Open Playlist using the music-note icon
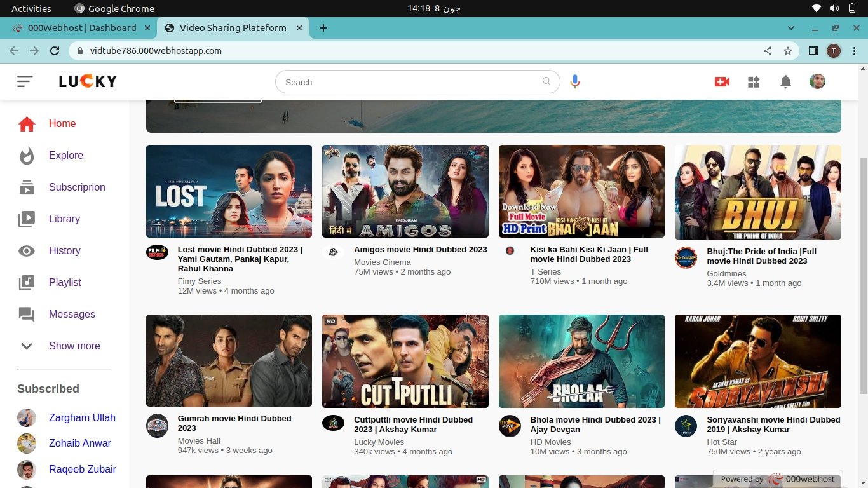 click(x=26, y=282)
